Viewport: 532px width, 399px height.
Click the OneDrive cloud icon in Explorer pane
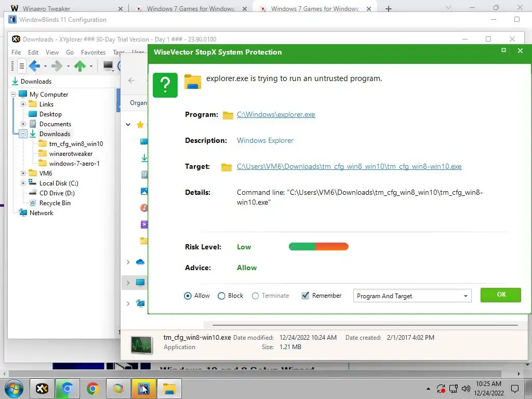pyautogui.click(x=140, y=262)
